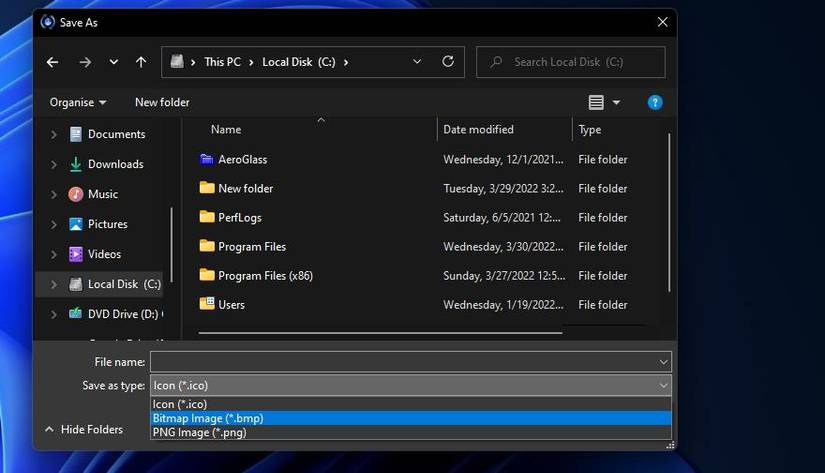Open the File name dropdown arrow
The height and width of the screenshot is (473, 825).
663,362
